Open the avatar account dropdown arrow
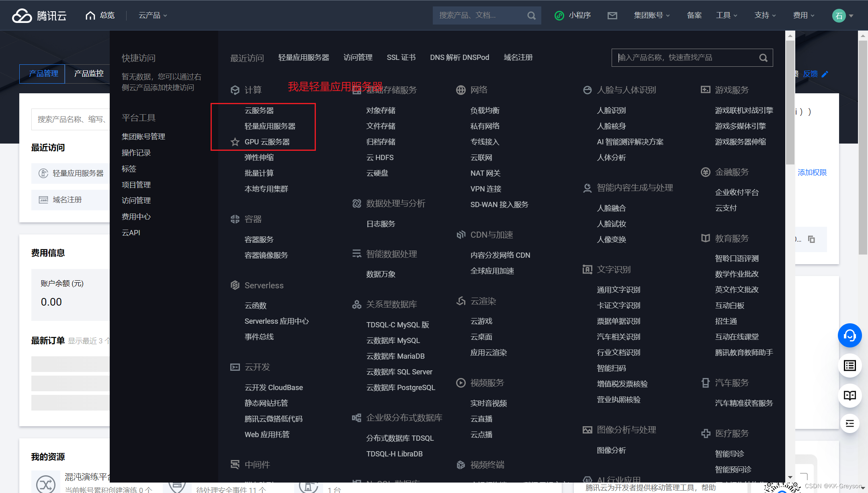 [851, 16]
